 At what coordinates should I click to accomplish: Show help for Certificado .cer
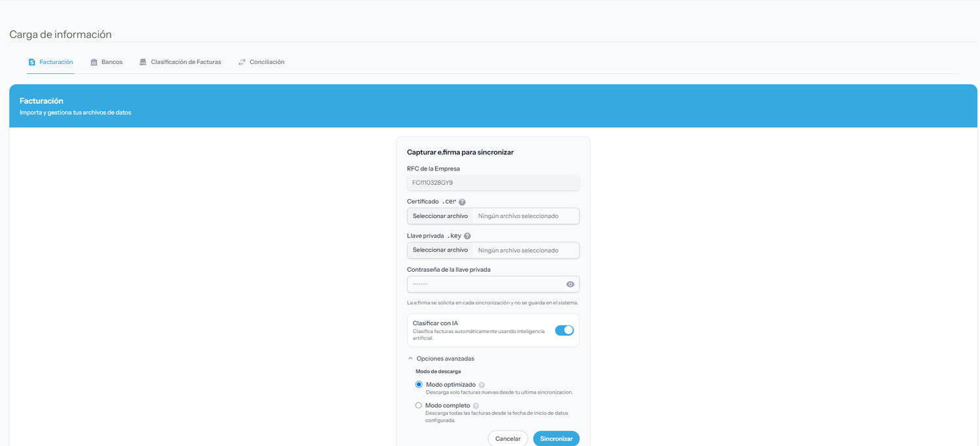click(462, 202)
